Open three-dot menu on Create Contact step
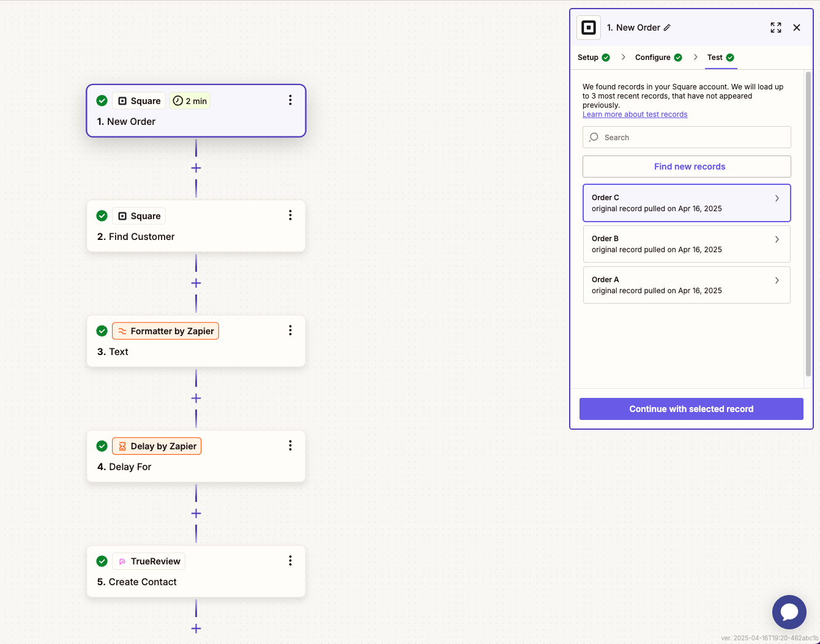 click(x=290, y=561)
